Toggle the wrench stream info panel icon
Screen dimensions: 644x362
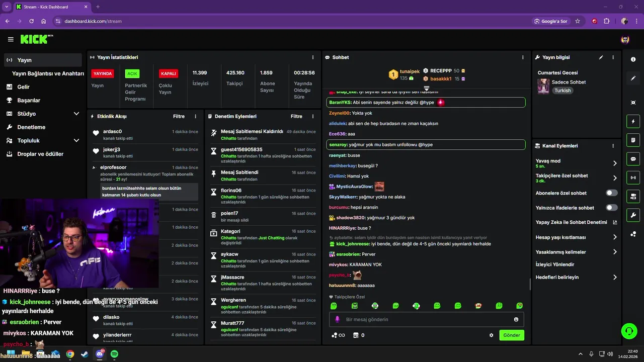pos(633,215)
